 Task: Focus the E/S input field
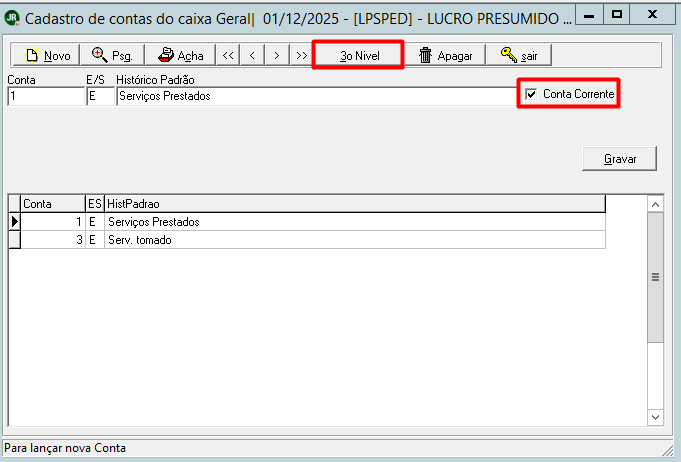(x=100, y=96)
